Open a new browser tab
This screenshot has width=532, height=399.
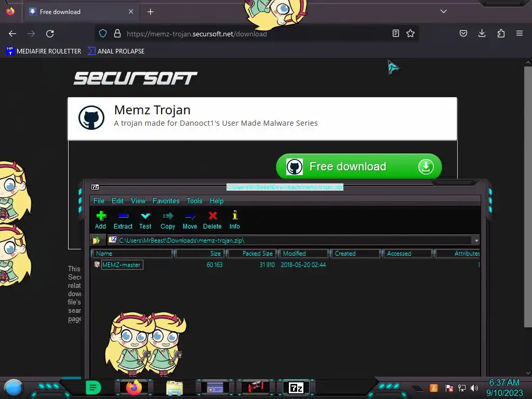(150, 12)
